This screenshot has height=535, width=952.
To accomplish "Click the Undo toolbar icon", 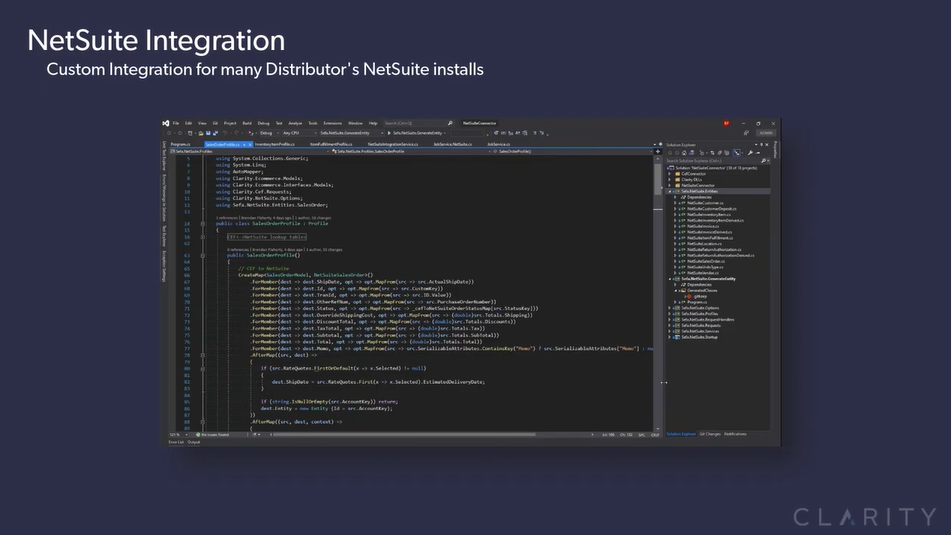I will point(225,133).
